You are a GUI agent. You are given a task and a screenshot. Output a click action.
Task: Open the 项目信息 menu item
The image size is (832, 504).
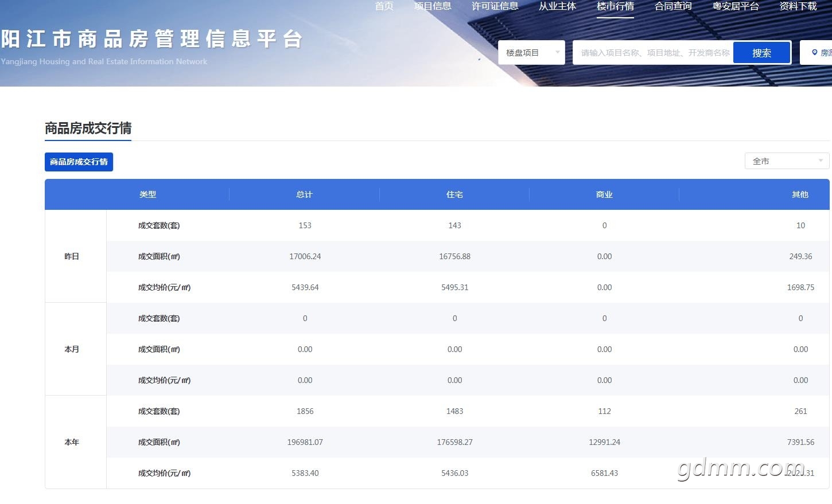point(433,6)
